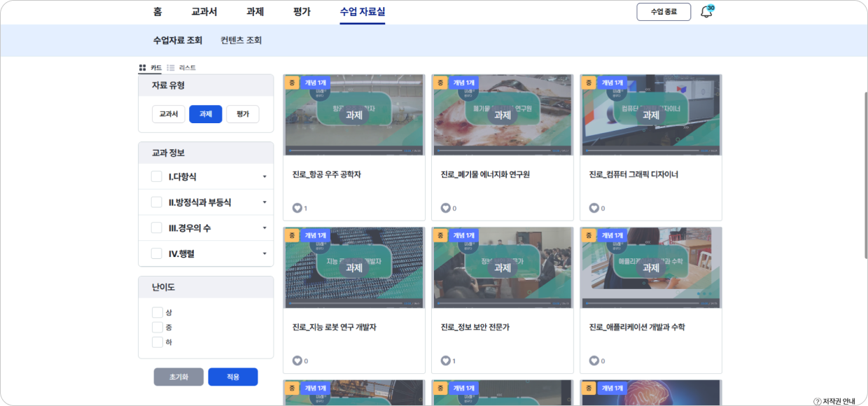
Task: Tick the 상 difficulty checkbox
Action: 157,312
